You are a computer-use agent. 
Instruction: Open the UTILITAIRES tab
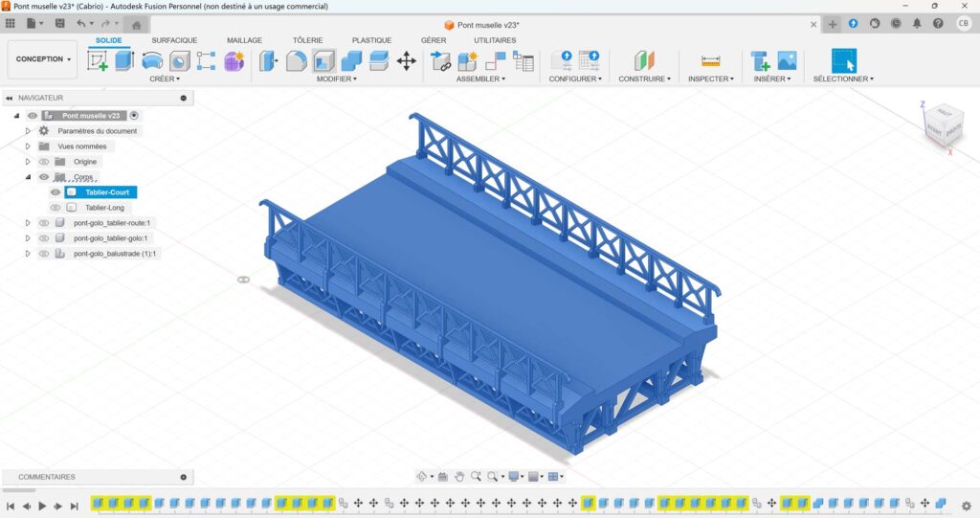click(x=495, y=40)
